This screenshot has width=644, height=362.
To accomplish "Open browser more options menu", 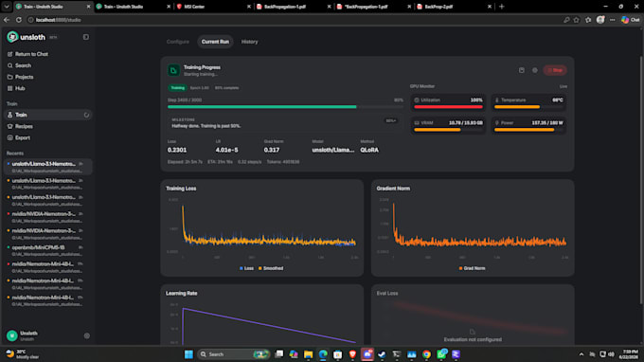I will click(613, 20).
